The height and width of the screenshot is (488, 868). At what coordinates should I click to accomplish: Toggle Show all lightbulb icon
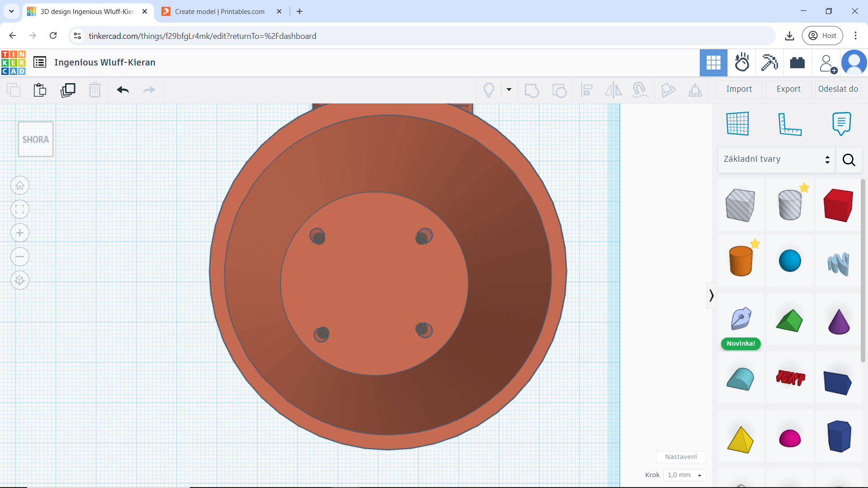[489, 90]
